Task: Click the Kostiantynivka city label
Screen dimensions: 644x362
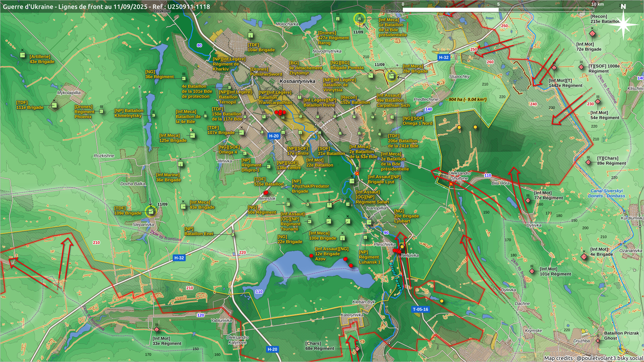Action: [x=297, y=81]
